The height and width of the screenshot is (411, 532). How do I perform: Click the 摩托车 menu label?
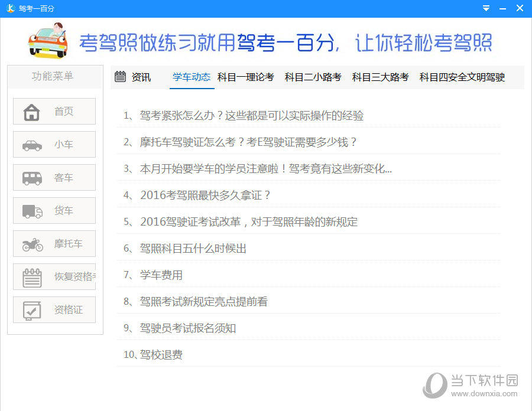[68, 244]
